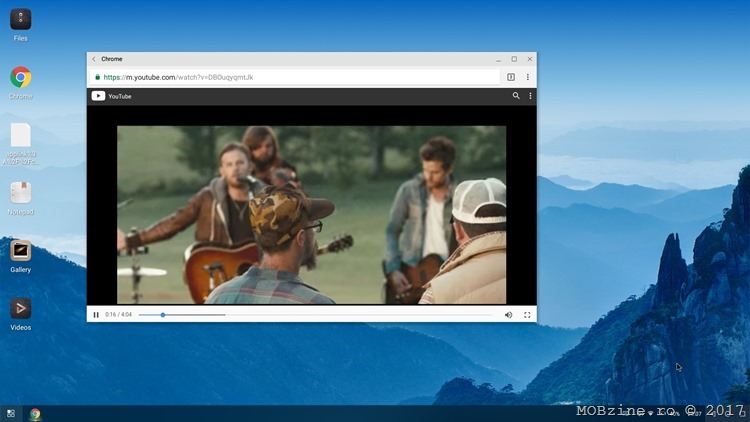This screenshot has height=422, width=750.
Task: Enter fullscreen video mode
Action: click(x=527, y=315)
